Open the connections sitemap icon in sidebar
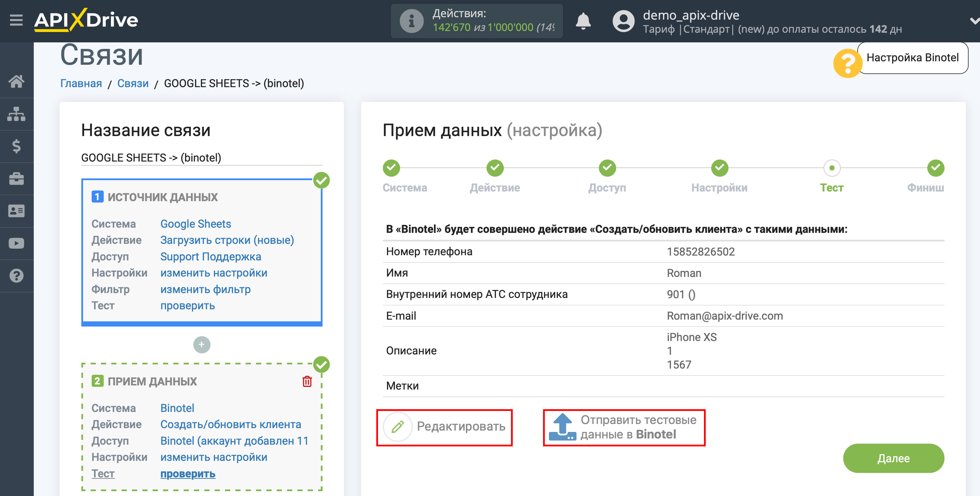980x496 pixels. (16, 114)
